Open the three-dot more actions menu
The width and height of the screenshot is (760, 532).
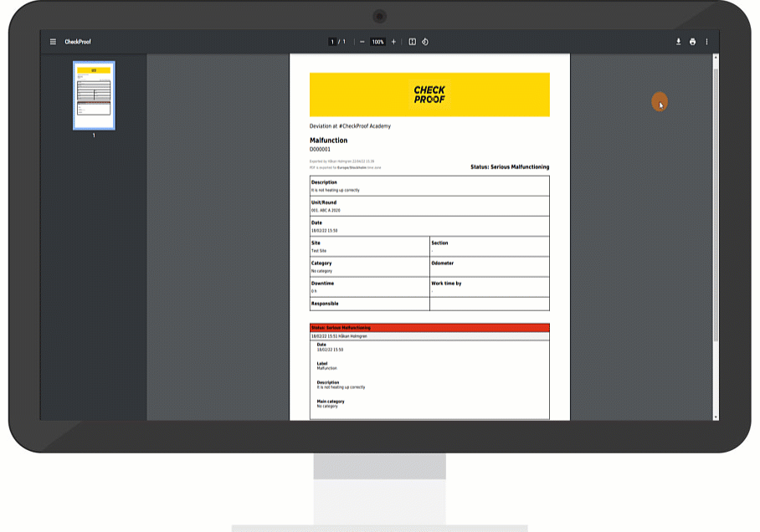tap(706, 42)
